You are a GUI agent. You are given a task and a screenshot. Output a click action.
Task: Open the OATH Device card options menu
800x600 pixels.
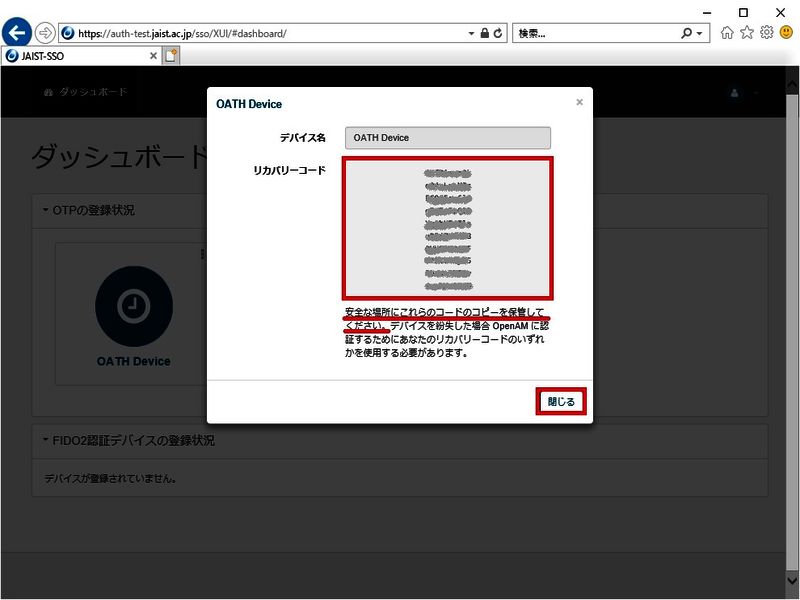point(203,254)
